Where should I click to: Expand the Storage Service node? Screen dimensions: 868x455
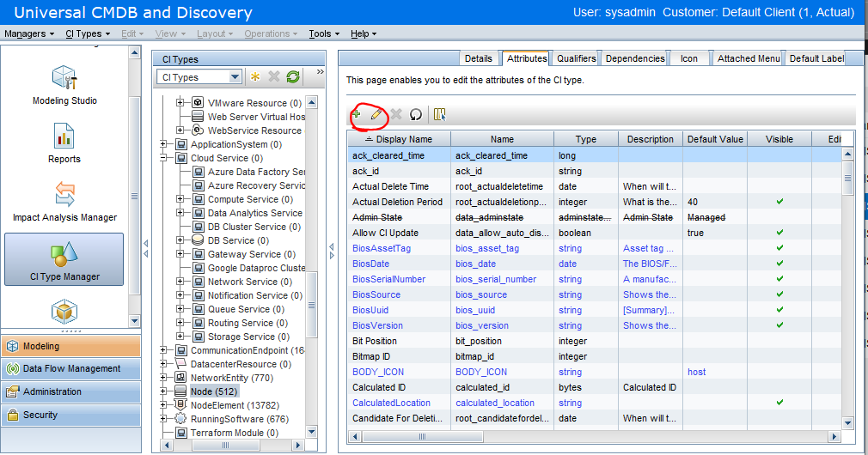point(180,337)
